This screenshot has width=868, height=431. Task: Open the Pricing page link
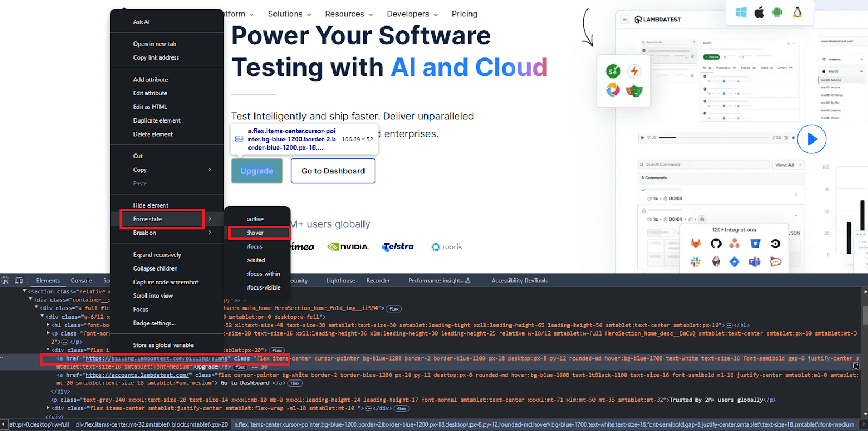click(x=465, y=14)
